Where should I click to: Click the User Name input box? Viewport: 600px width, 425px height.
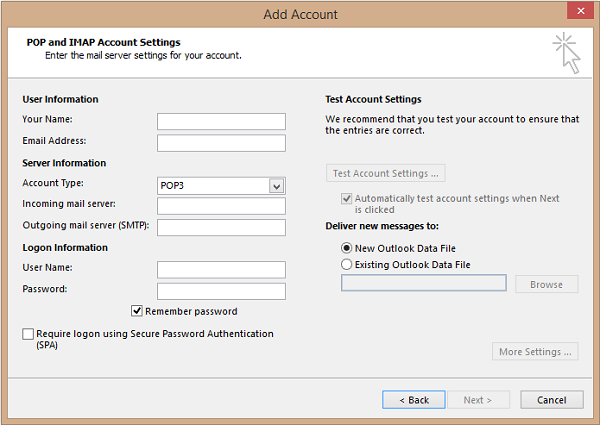click(x=221, y=269)
